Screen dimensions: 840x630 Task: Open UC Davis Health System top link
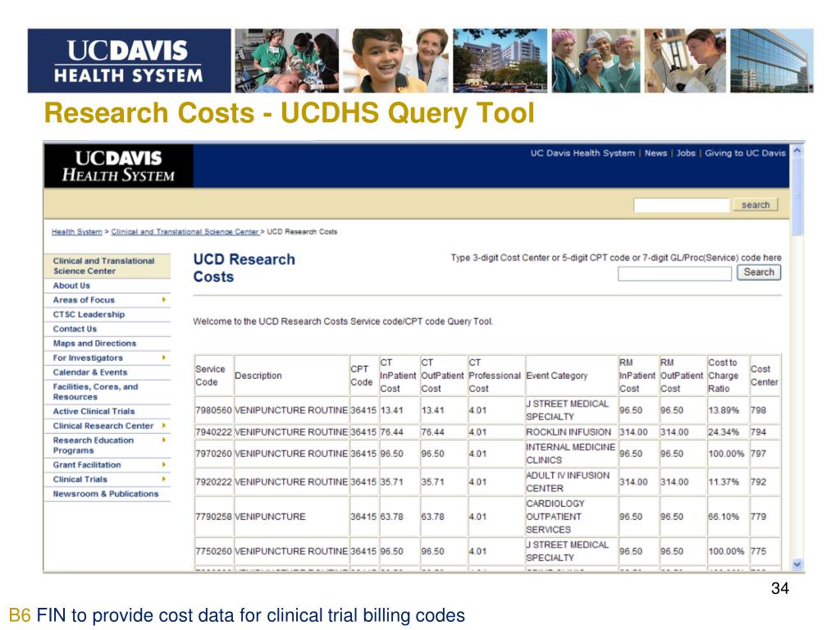tap(582, 153)
